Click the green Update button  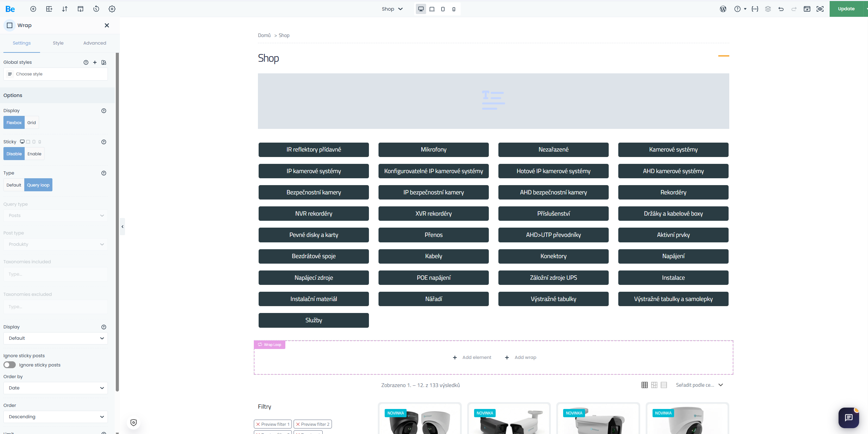point(846,9)
